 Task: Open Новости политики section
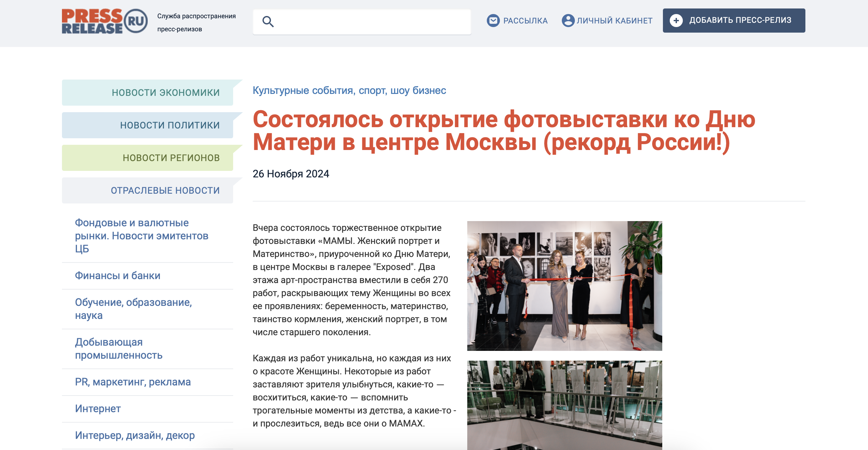tap(148, 125)
